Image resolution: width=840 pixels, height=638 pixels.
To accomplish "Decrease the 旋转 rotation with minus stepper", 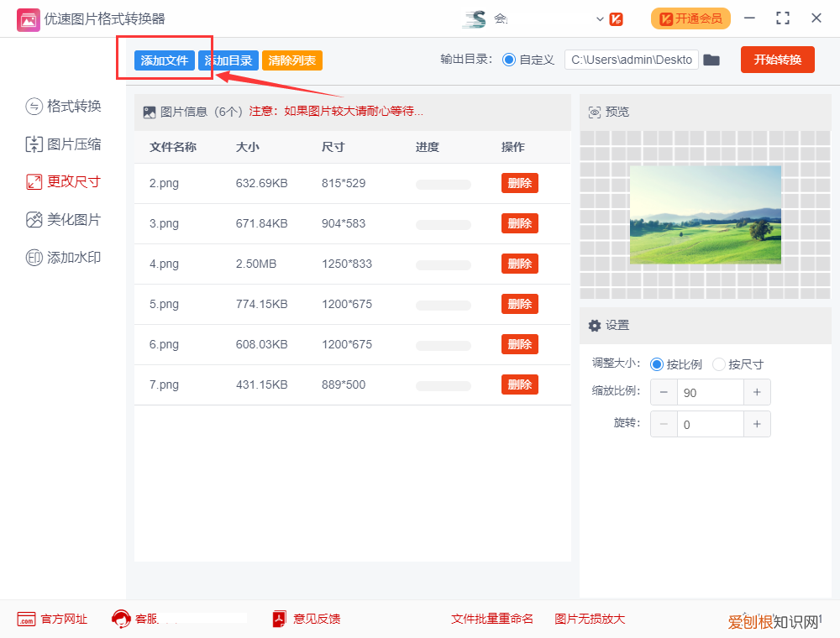I will 664,424.
